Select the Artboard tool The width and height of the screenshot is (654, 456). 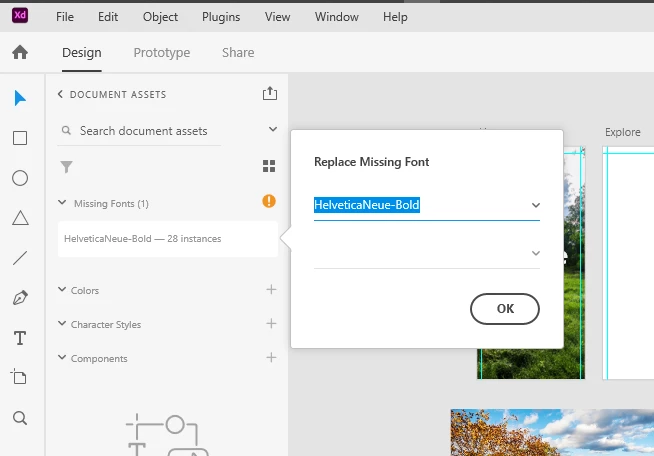(x=19, y=377)
